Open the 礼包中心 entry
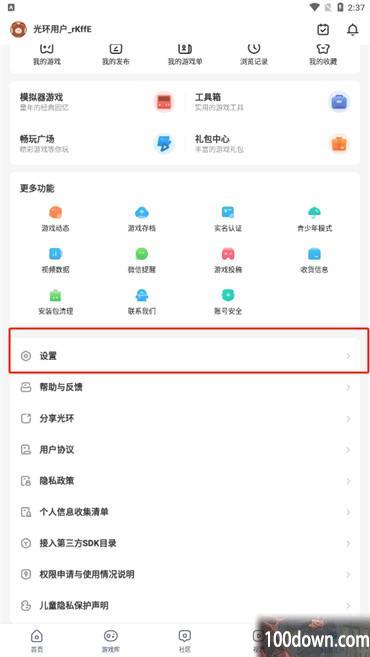 272,144
